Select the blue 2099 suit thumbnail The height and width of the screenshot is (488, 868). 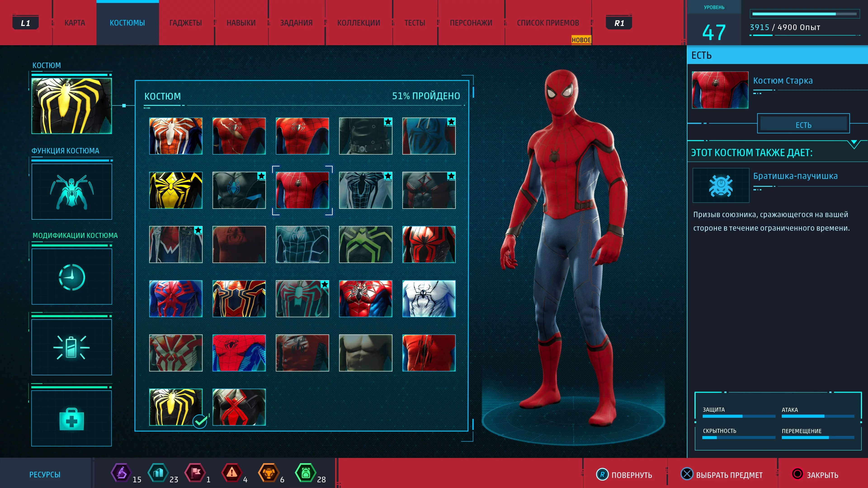coord(176,299)
